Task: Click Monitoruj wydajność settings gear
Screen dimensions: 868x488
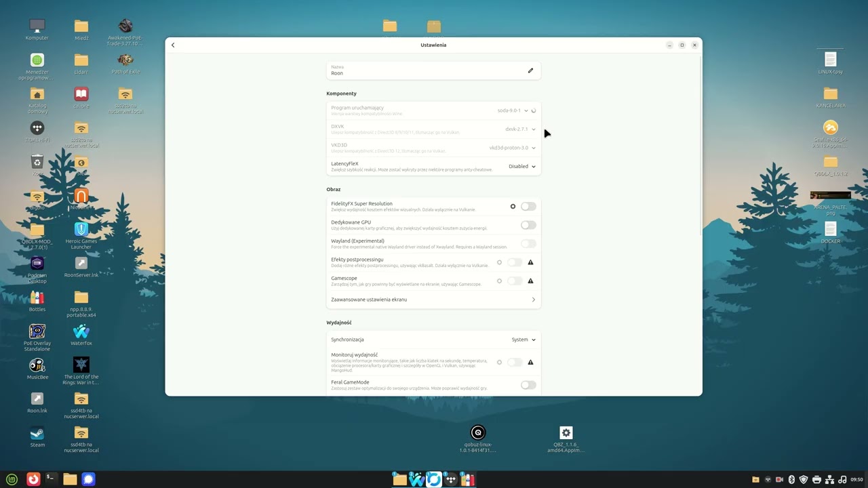Action: tap(500, 362)
